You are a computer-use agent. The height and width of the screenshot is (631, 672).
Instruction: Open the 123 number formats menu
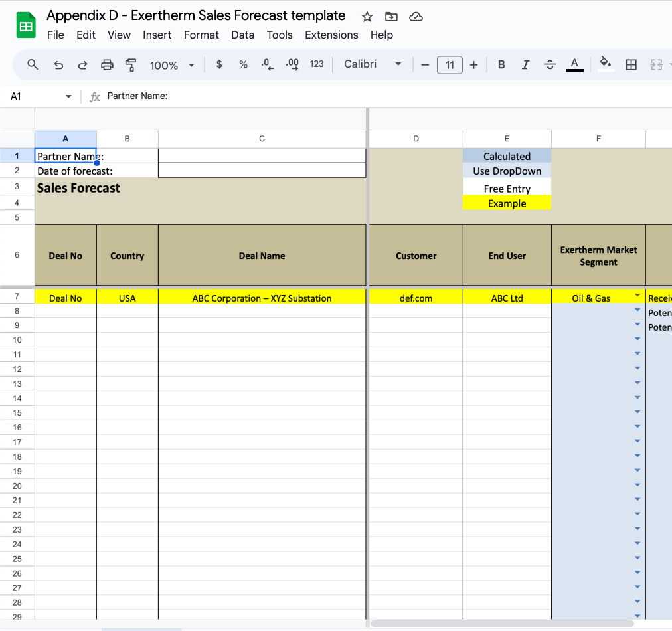click(x=317, y=64)
